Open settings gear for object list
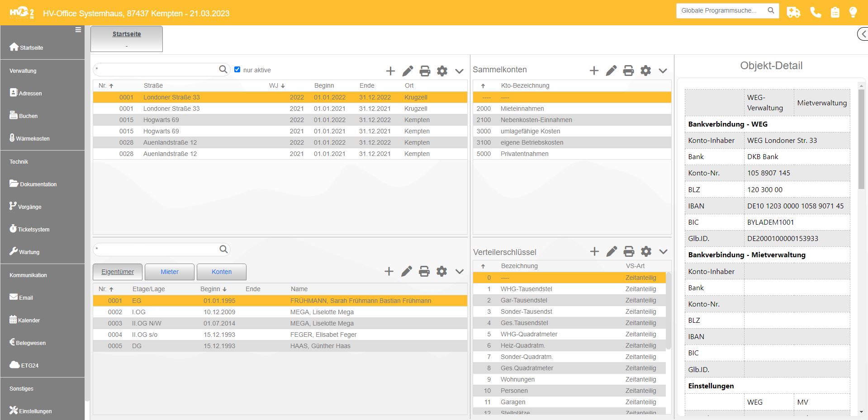 click(x=442, y=71)
